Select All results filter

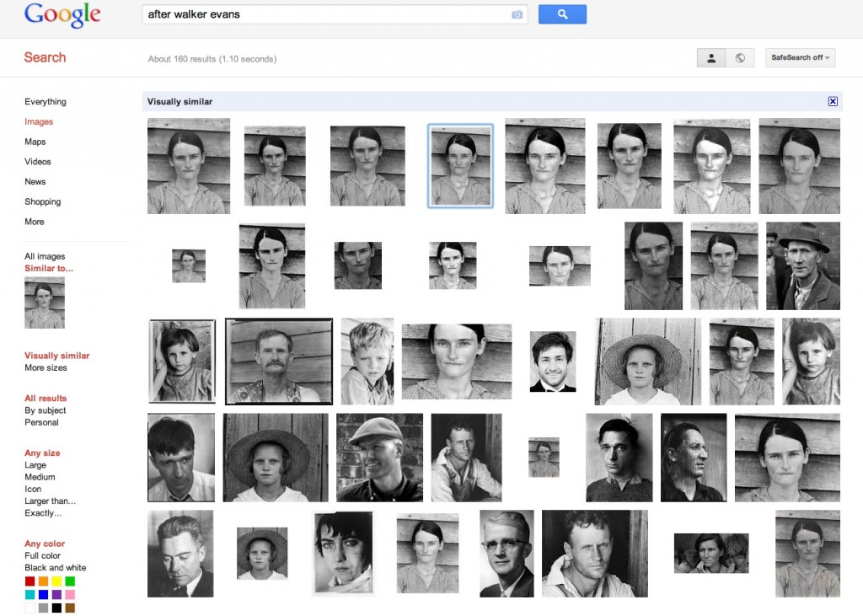(x=46, y=398)
